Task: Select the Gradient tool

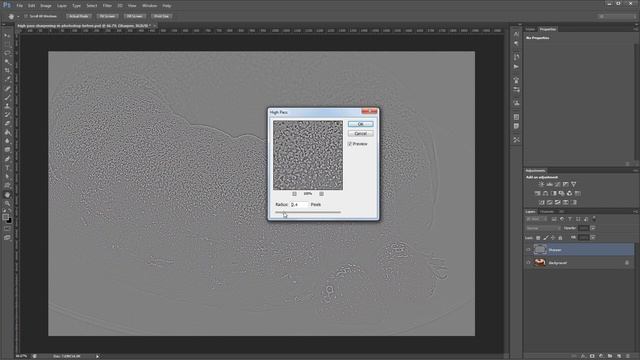Action: pos(7,132)
